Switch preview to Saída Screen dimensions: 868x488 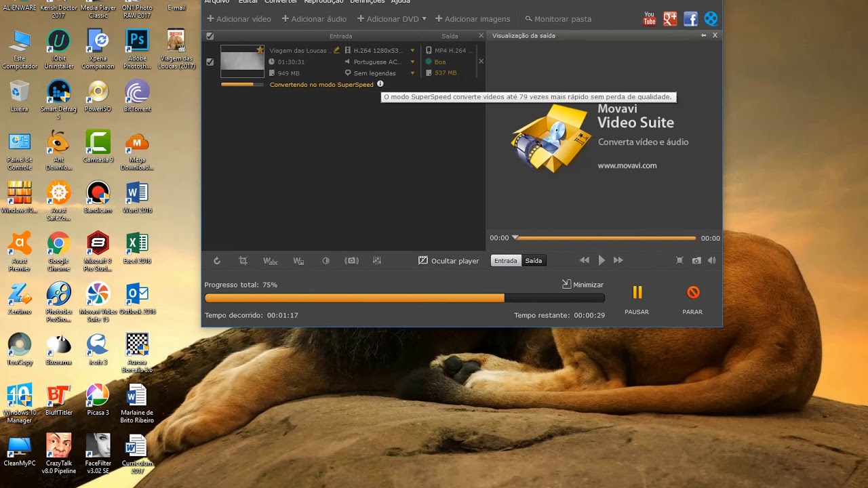(x=534, y=260)
